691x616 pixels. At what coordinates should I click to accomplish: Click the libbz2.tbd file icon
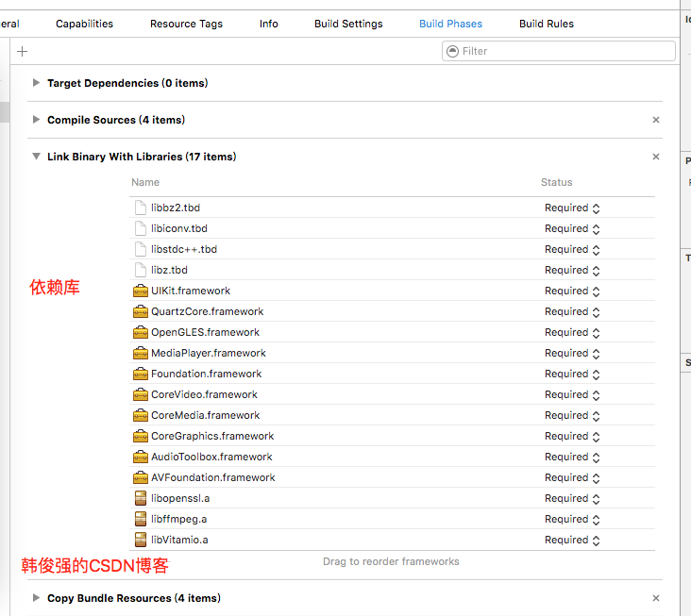(x=141, y=208)
